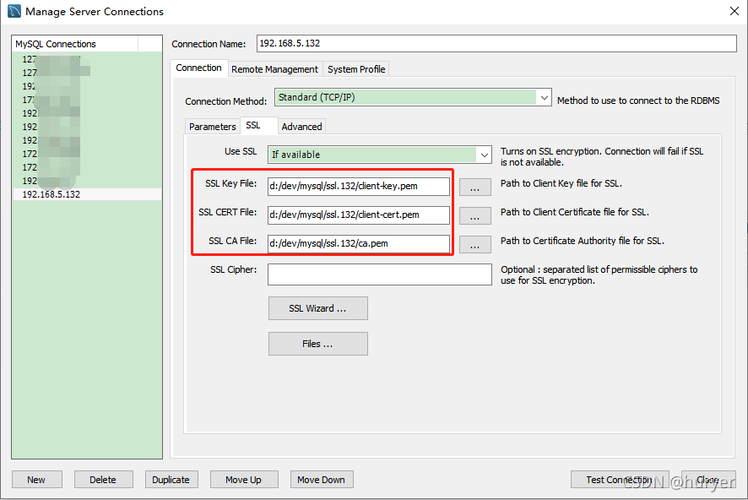Create a New connection
Image resolution: width=748 pixels, height=500 pixels.
point(37,479)
